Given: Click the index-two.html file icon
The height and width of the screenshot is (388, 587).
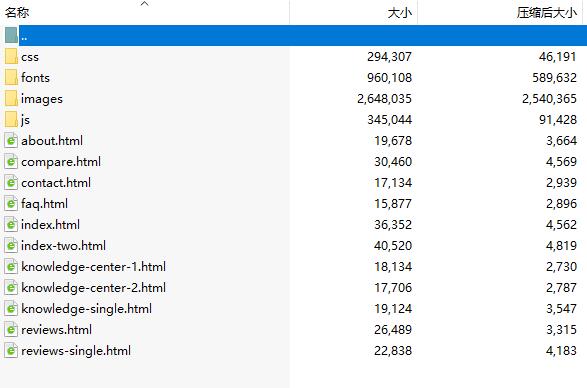Looking at the screenshot, I should click(x=11, y=246).
